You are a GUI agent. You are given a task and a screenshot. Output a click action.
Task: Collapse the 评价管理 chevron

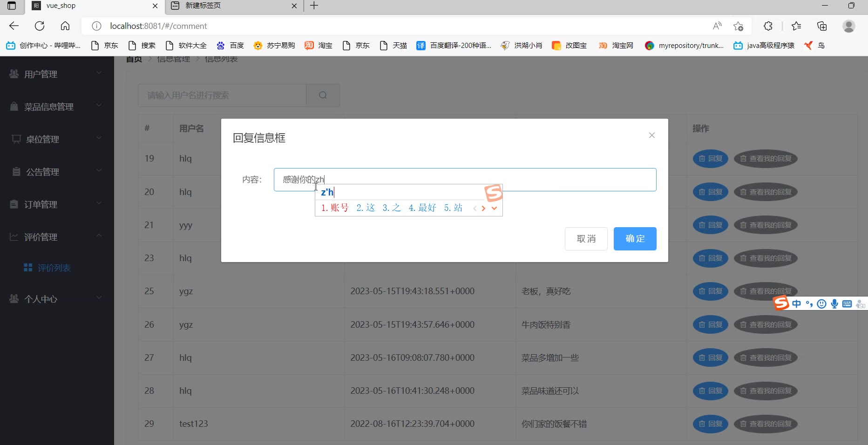point(99,236)
